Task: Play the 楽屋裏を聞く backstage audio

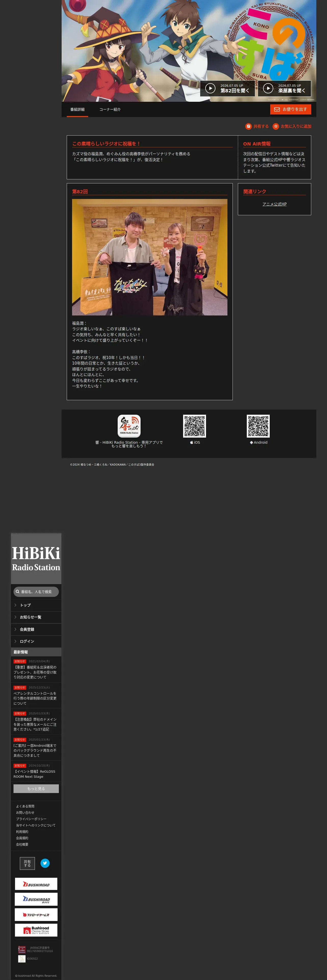Action: pos(284,88)
